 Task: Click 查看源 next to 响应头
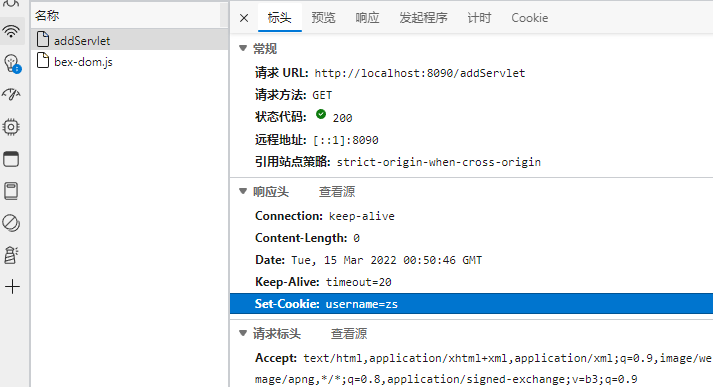tap(336, 191)
